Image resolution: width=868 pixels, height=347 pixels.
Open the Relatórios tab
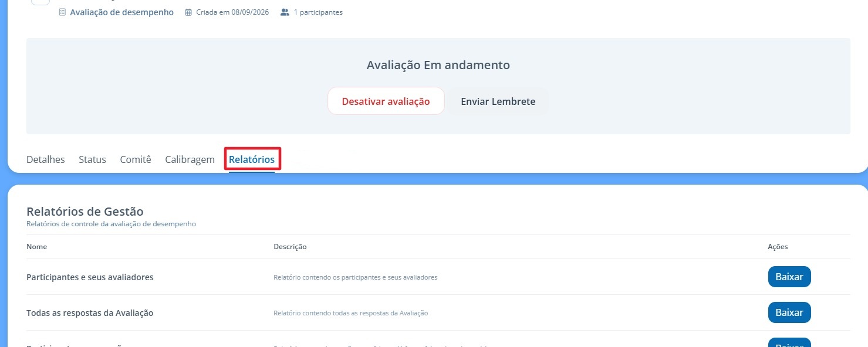pos(252,159)
